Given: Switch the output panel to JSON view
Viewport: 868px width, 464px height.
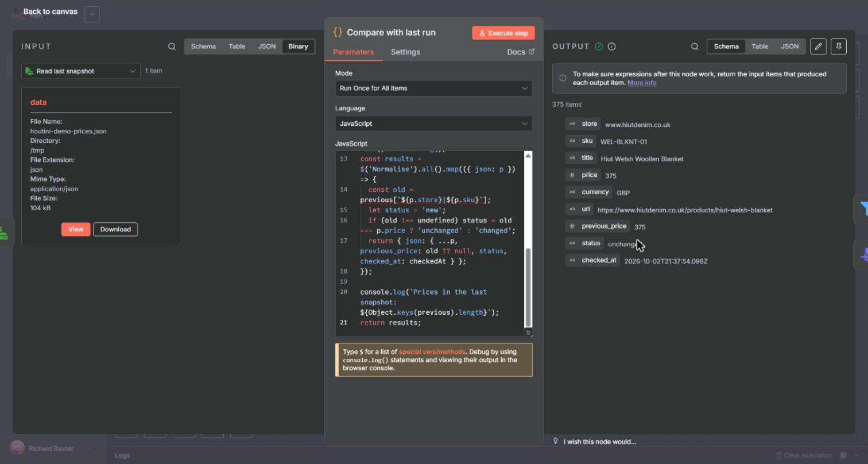Looking at the screenshot, I should pyautogui.click(x=790, y=47).
